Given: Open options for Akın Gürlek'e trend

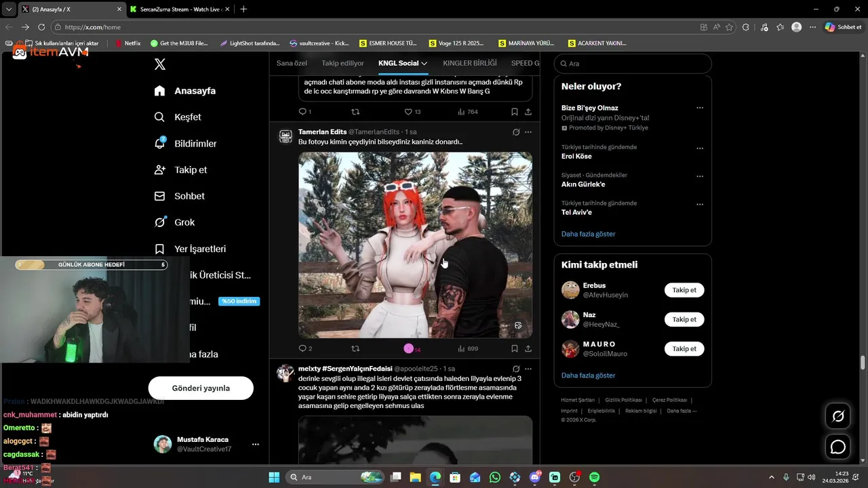Looking at the screenshot, I should tap(700, 176).
